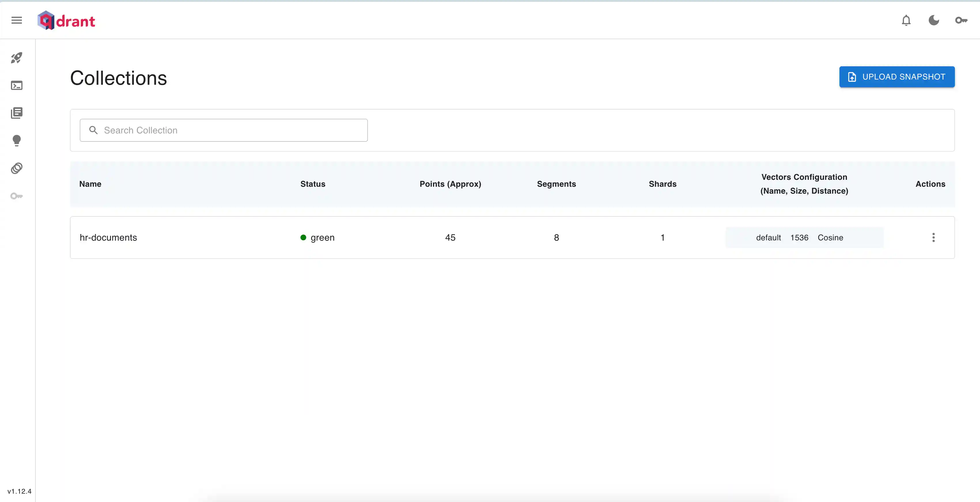The image size is (980, 502).
Task: Open the Datasets icon in sidebar
Action: 17,168
